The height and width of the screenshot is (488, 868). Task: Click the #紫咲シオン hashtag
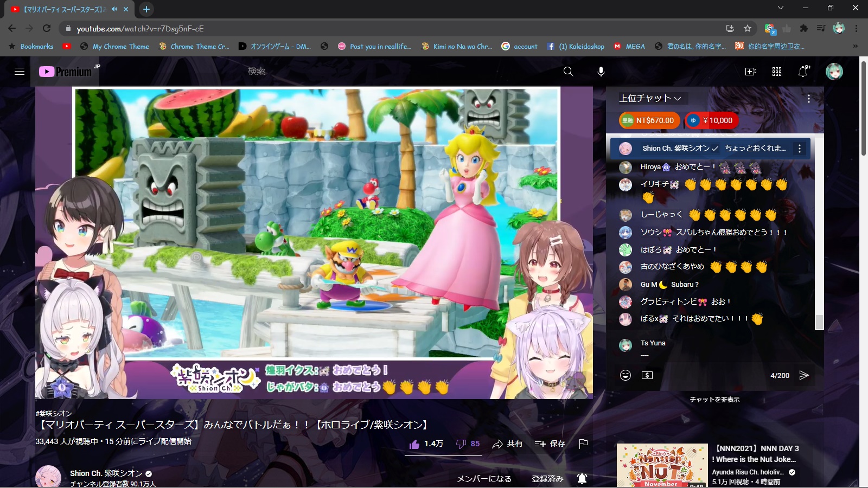pos(54,413)
